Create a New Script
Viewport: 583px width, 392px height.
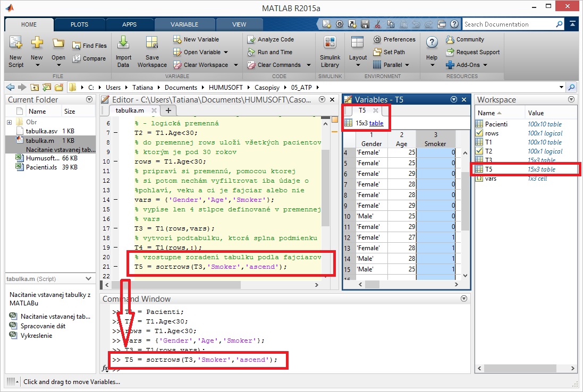pos(15,52)
